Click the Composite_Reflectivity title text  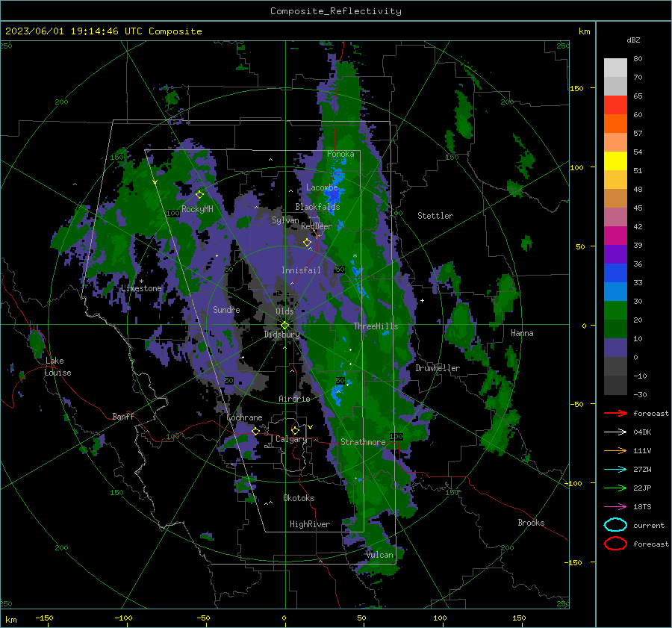tap(336, 11)
